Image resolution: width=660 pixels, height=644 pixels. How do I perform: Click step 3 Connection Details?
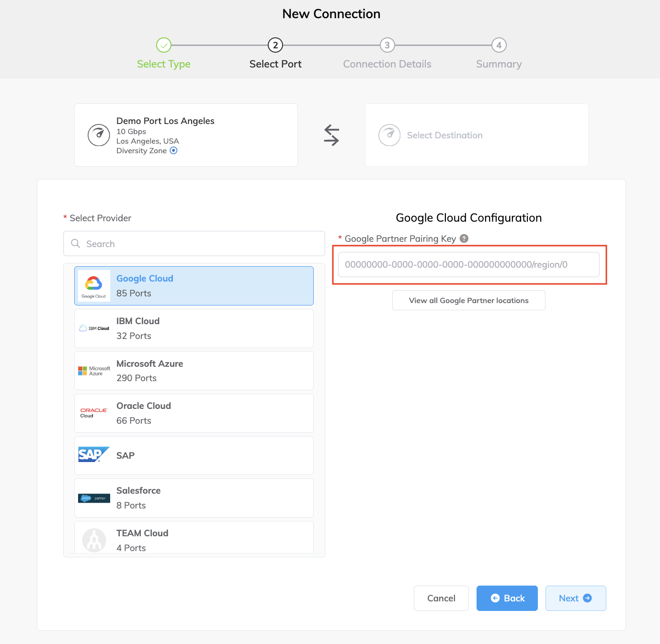[x=387, y=45]
